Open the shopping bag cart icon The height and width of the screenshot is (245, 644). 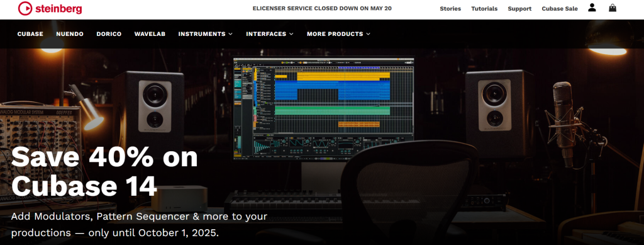tap(613, 8)
